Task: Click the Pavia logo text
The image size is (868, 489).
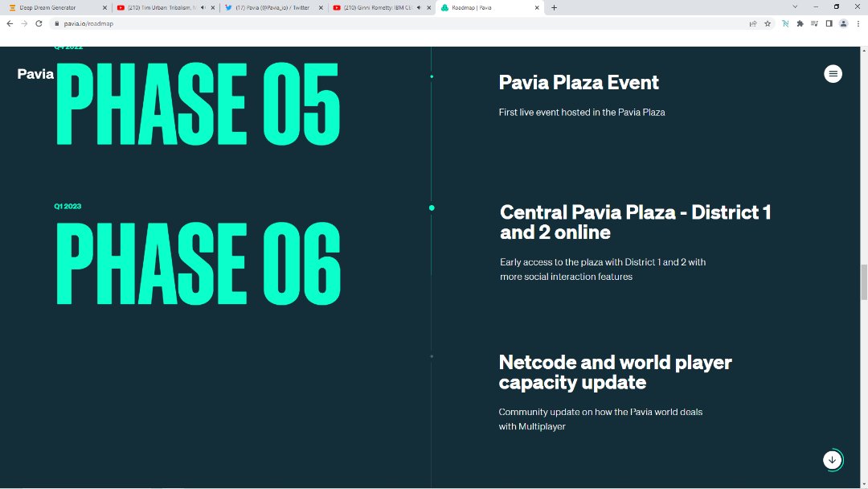Action: click(x=35, y=74)
